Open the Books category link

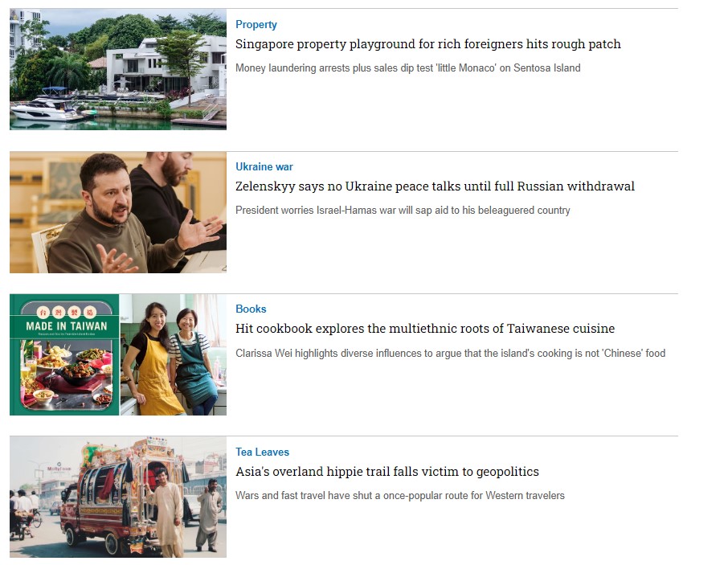(x=251, y=309)
